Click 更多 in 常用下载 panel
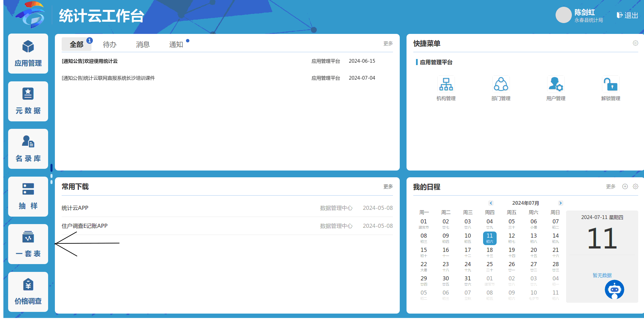Viewport: 644px width, 319px height. click(x=388, y=186)
